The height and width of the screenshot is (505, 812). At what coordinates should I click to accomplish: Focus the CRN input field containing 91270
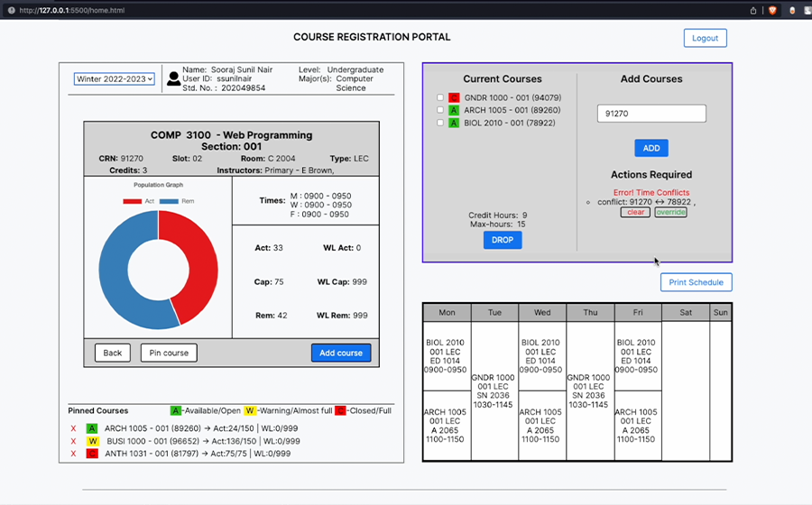[x=651, y=114]
